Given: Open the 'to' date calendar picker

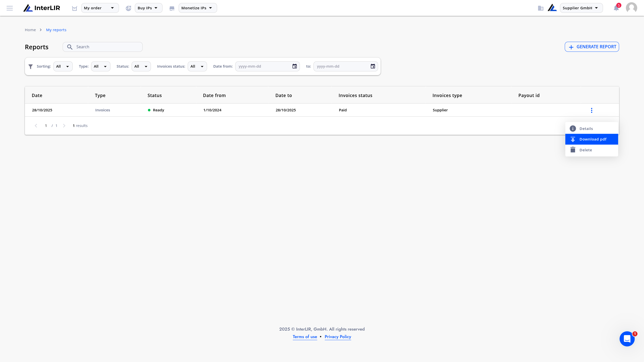Looking at the screenshot, I should click(373, 66).
